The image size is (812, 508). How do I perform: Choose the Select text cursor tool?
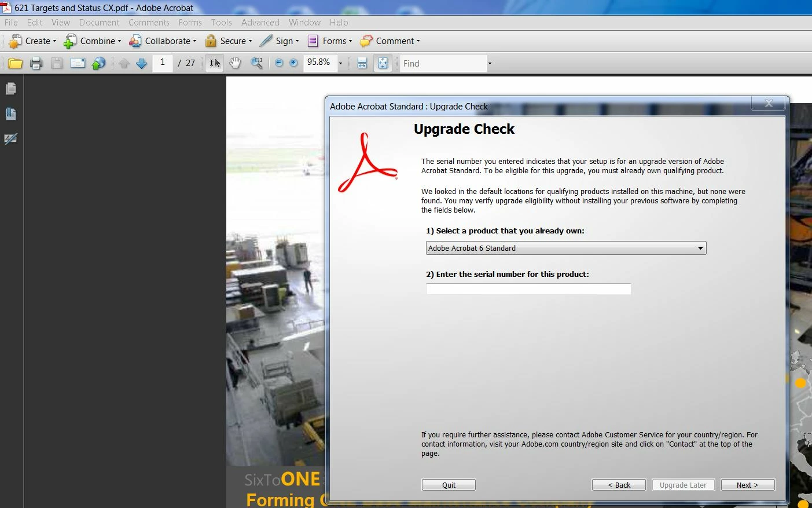(x=215, y=63)
